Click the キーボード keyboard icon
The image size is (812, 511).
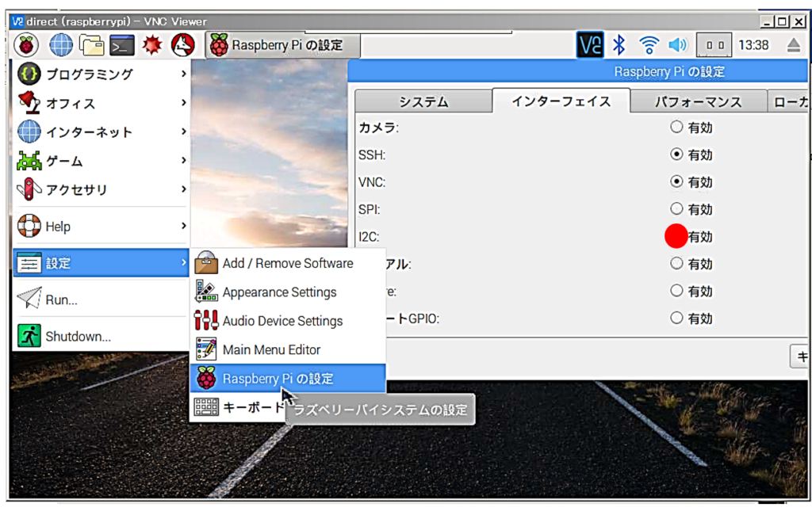point(206,407)
